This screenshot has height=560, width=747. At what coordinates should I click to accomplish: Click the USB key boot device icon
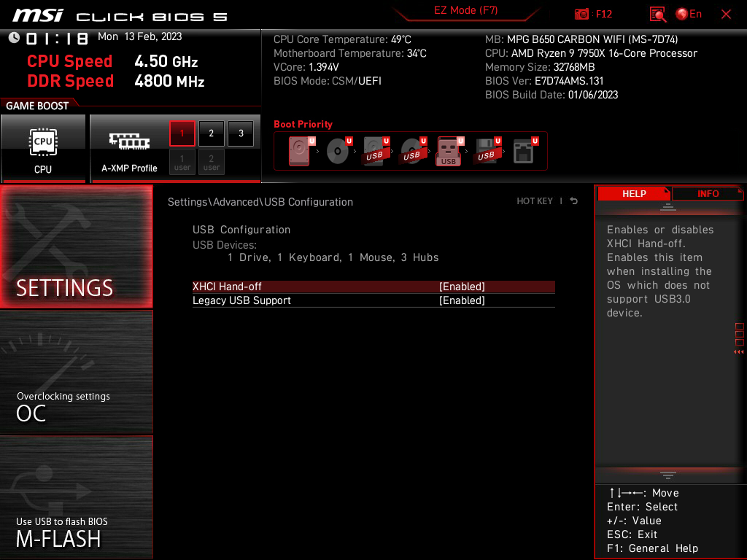449,151
